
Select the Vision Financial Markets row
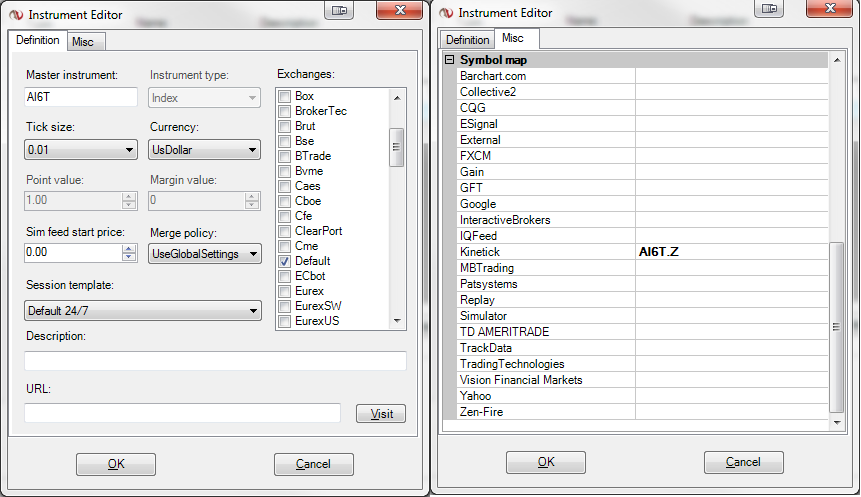point(642,380)
